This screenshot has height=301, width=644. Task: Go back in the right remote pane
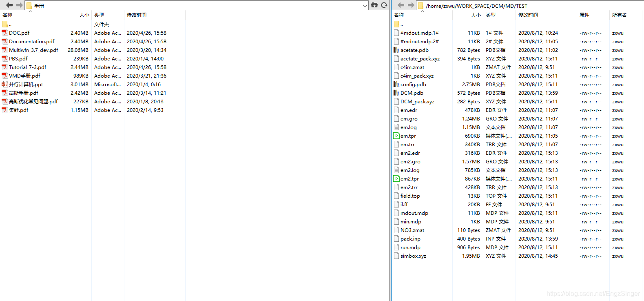point(401,5)
